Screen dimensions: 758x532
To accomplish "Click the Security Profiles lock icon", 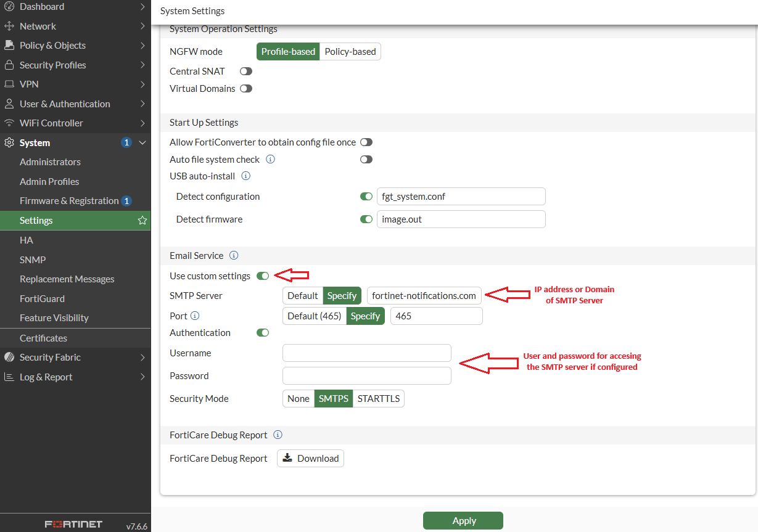I will 9,65.
